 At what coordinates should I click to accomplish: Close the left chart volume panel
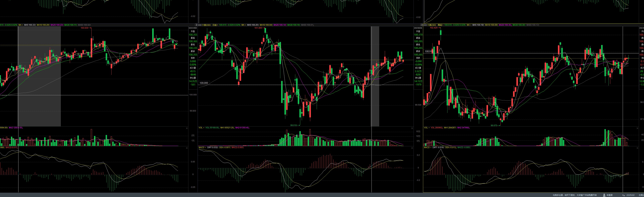pos(187,128)
